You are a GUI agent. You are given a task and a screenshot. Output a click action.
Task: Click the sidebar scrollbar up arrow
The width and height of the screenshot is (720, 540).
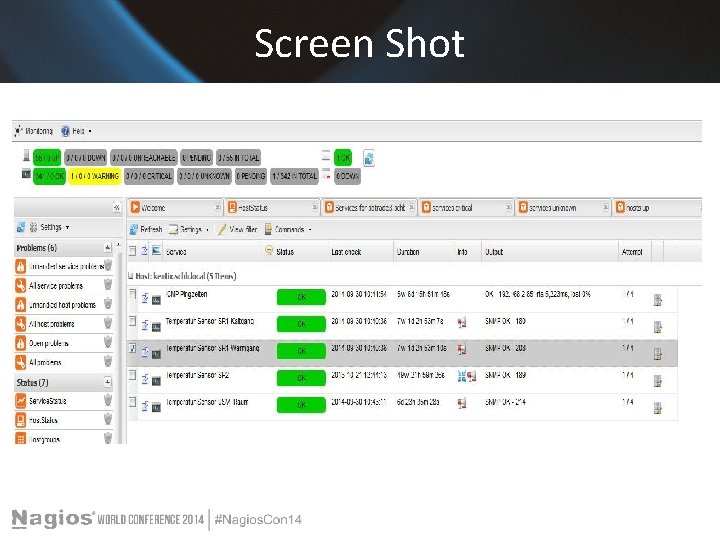click(x=118, y=245)
